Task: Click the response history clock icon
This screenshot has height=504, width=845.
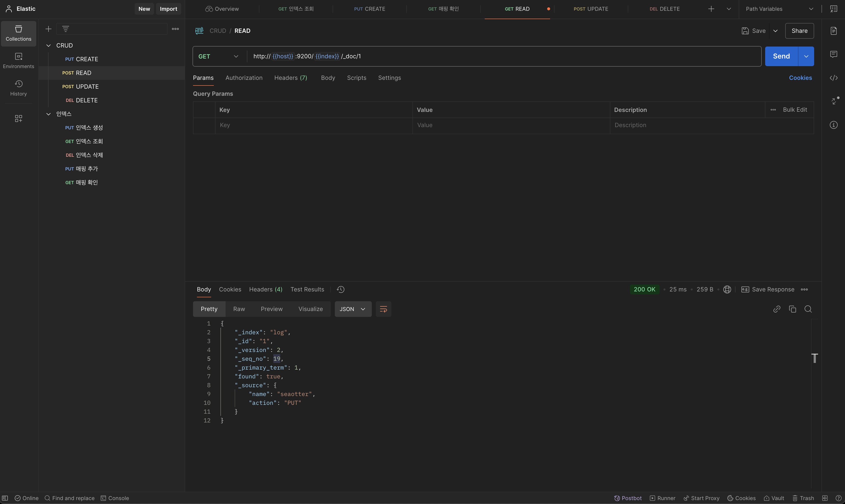Action: (340, 289)
